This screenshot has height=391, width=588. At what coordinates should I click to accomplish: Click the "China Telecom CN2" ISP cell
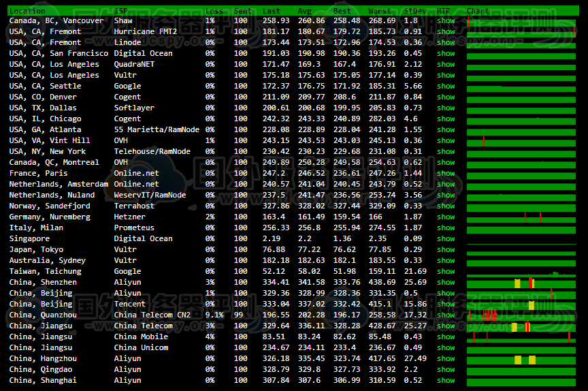pos(152,315)
